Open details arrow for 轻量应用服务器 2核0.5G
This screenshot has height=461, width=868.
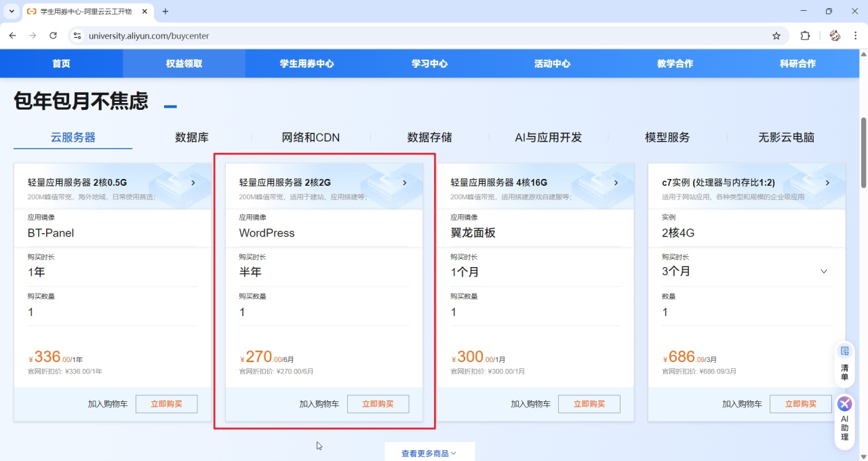[x=193, y=182]
